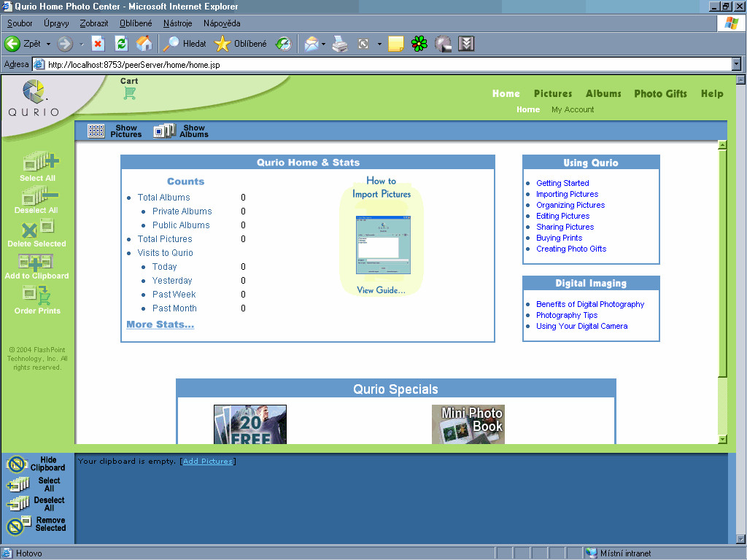Viewport: 747px width, 560px height.
Task: Open the Soubor menu
Action: point(20,23)
